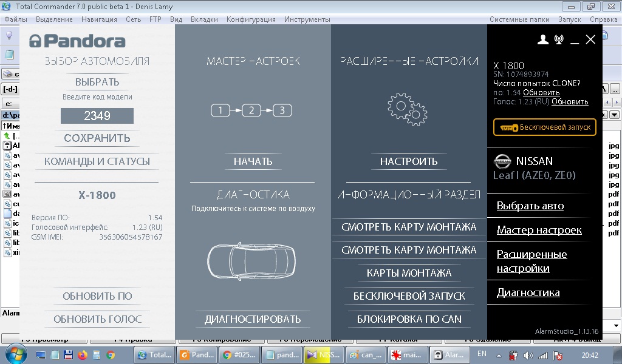This screenshot has height=364, width=622.
Task: Open the Конфигурация menu in Total Commander
Action: coord(251,19)
